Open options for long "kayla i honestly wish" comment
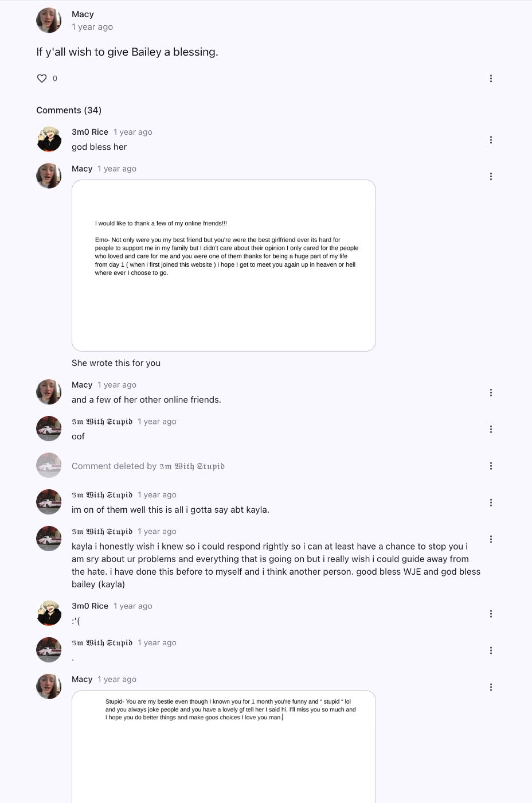This screenshot has width=532, height=803. 491,540
